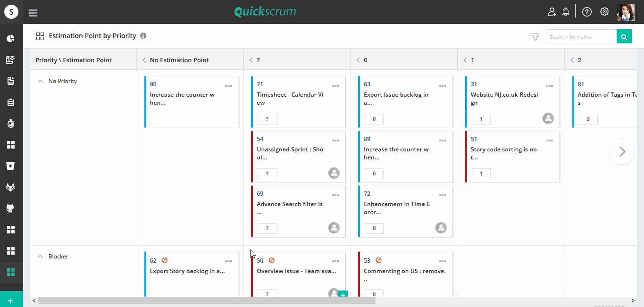Image resolution: width=644 pixels, height=307 pixels.
Task: Click the green plus button at bottom left
Action: [11, 299]
